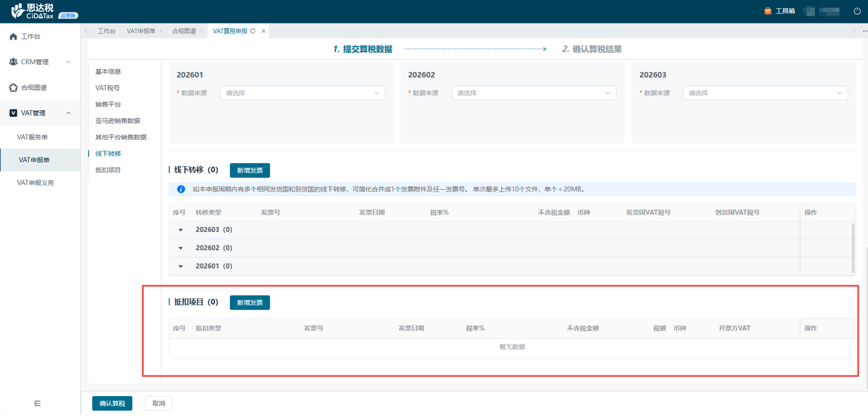Collapse the VAT管理 menu chevron
The image size is (868, 416).
(x=68, y=113)
